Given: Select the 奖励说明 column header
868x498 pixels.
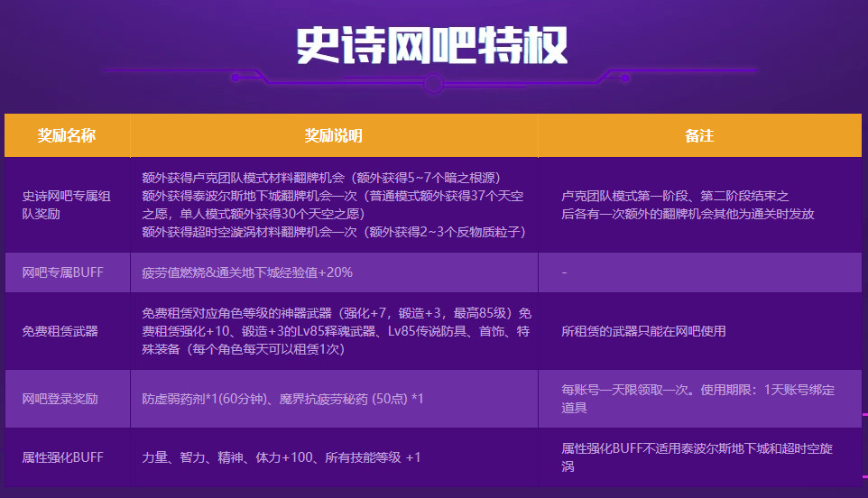Looking at the screenshot, I should tap(334, 135).
